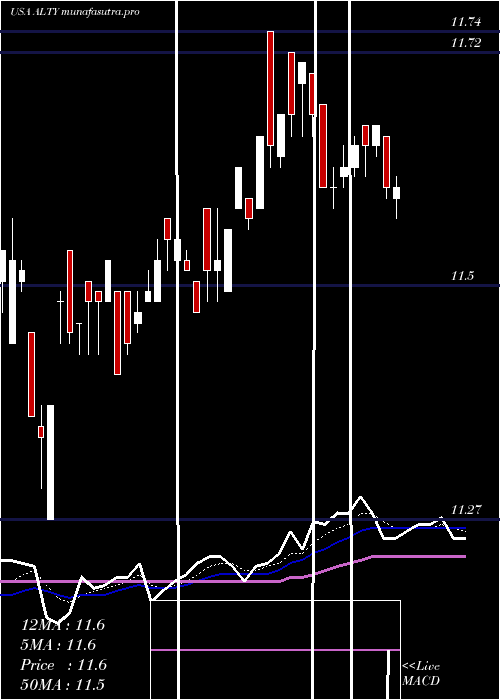Click the 'USA ALTY munafasutra.pro' chart title
The height and width of the screenshot is (700, 500).
[x=75, y=12]
